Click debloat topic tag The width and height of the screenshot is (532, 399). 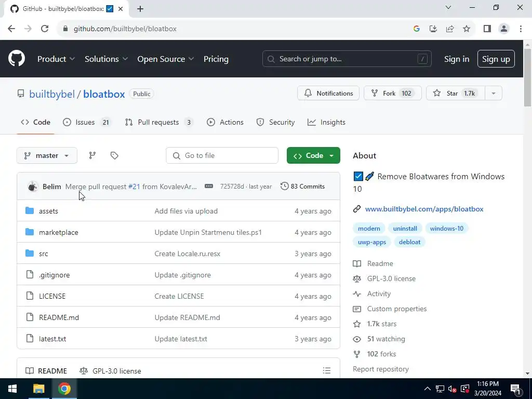click(409, 242)
